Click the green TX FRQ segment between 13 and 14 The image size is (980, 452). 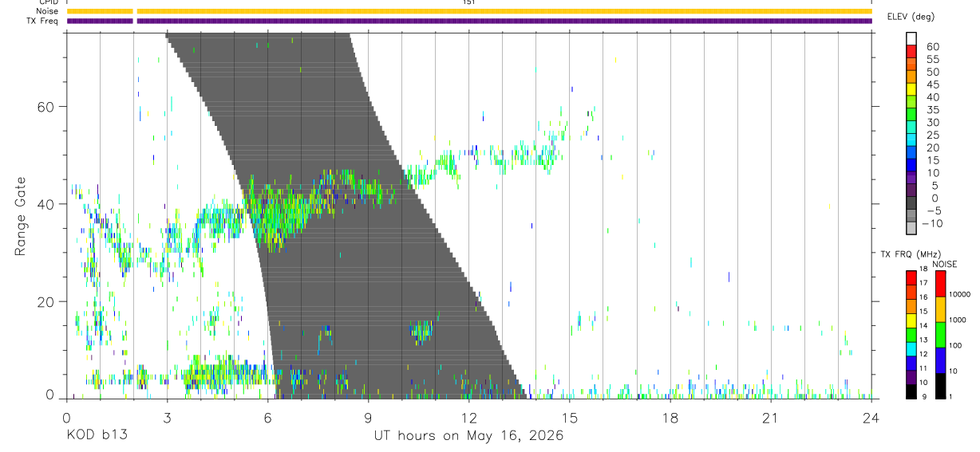[x=911, y=334]
